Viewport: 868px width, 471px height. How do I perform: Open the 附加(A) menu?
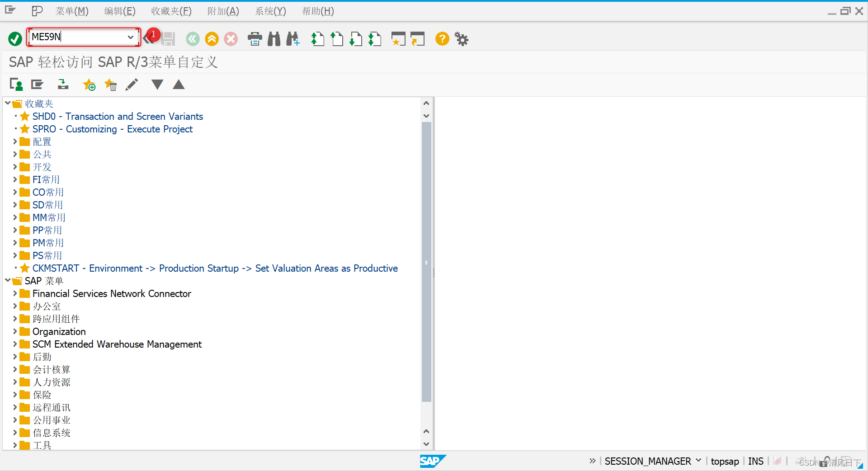click(223, 11)
